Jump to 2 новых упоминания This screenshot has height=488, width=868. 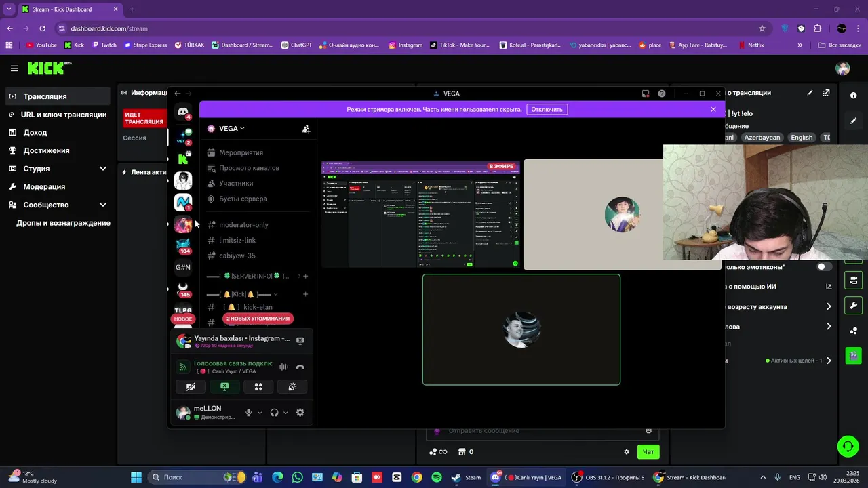258,319
